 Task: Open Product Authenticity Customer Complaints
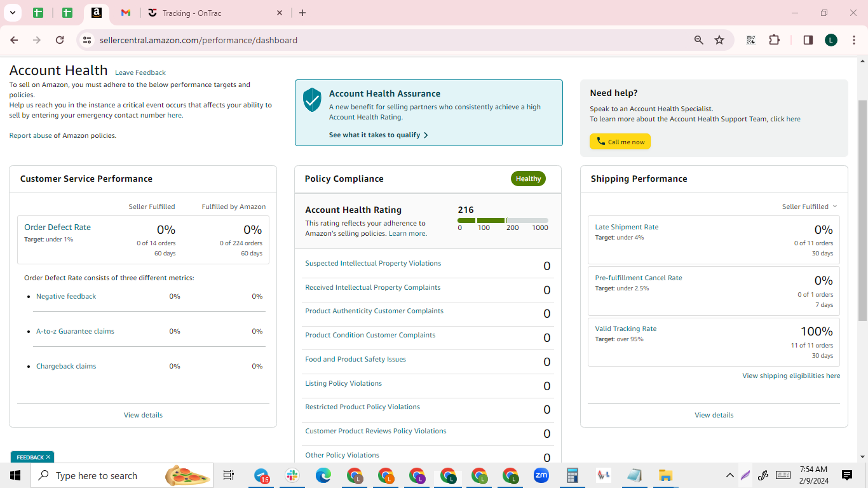(374, 311)
